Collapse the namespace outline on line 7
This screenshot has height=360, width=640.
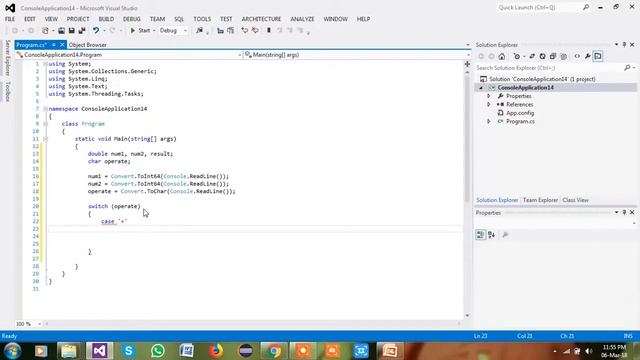(x=45, y=109)
